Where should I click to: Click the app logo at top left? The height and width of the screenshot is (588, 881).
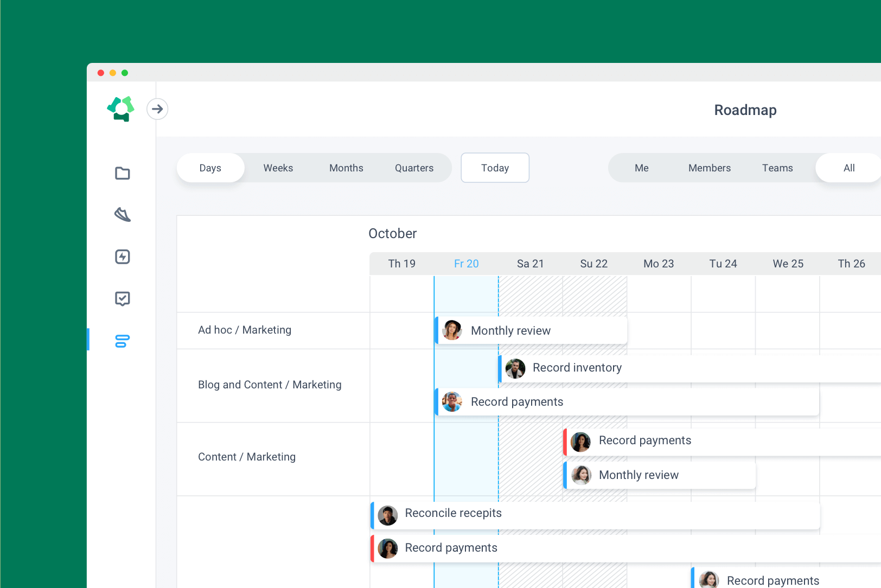120,109
